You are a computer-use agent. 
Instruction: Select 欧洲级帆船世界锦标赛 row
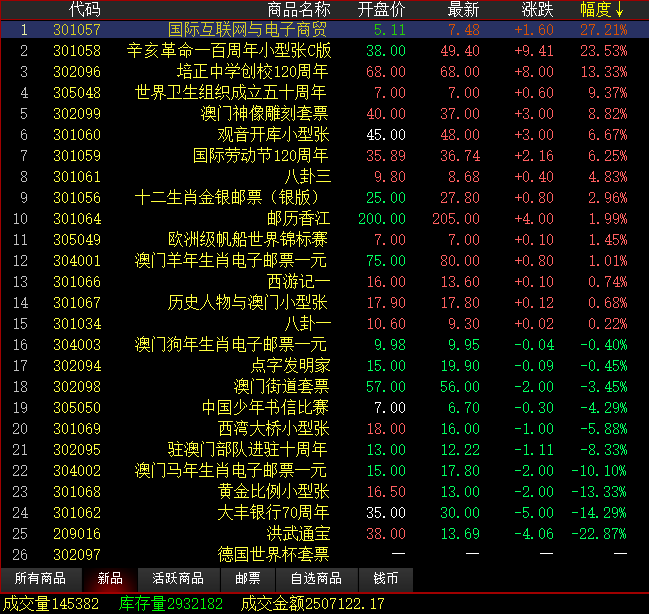[x=324, y=240]
